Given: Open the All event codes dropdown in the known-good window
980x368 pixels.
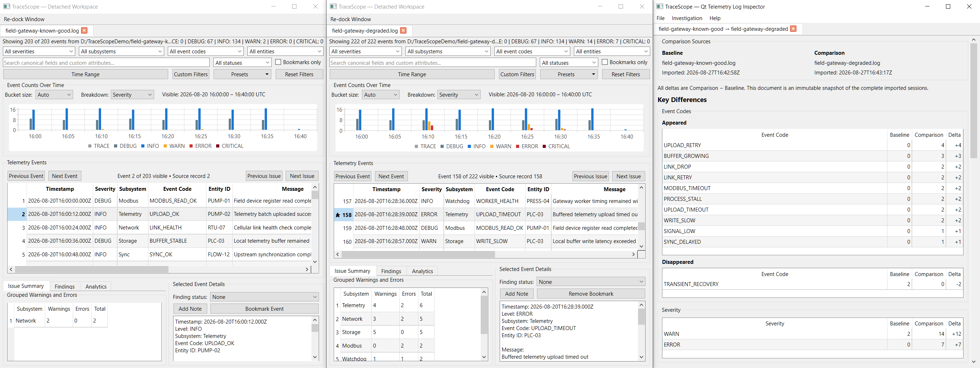Looking at the screenshot, I should [205, 51].
